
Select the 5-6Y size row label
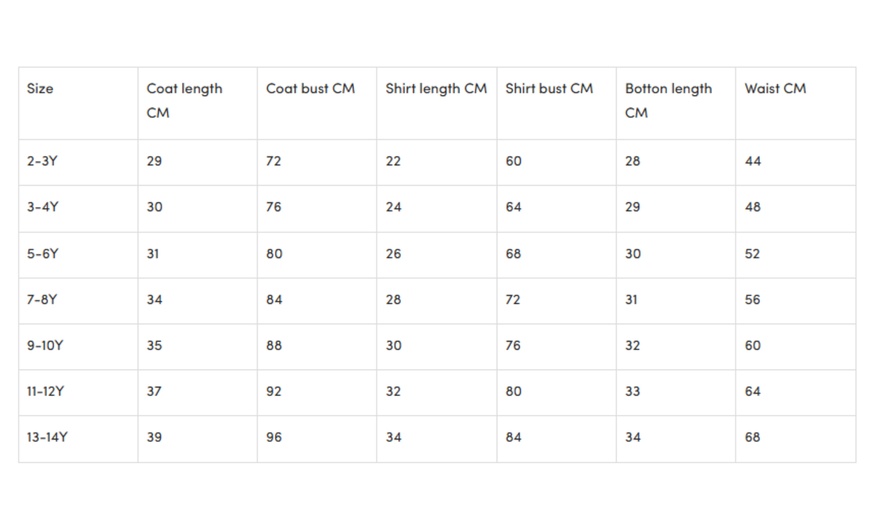click(42, 254)
